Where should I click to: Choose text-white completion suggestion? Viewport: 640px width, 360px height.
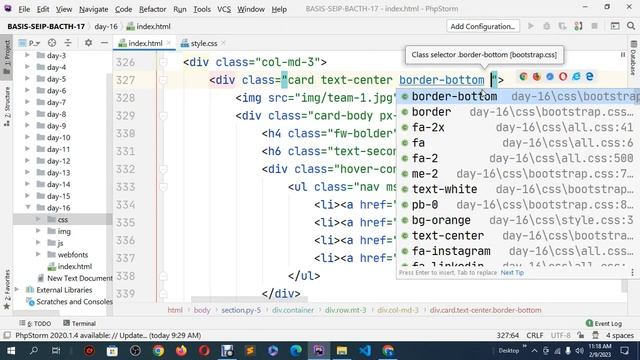point(518,189)
